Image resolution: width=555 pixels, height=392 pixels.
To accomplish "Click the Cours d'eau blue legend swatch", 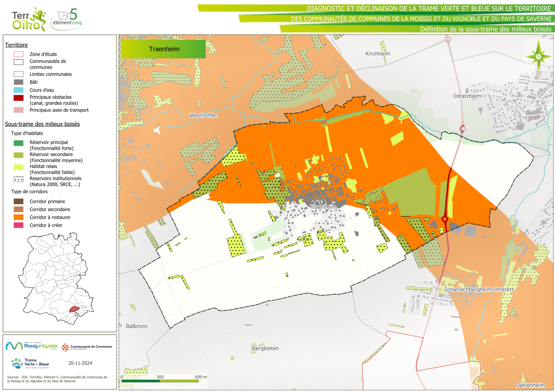I will point(19,90).
